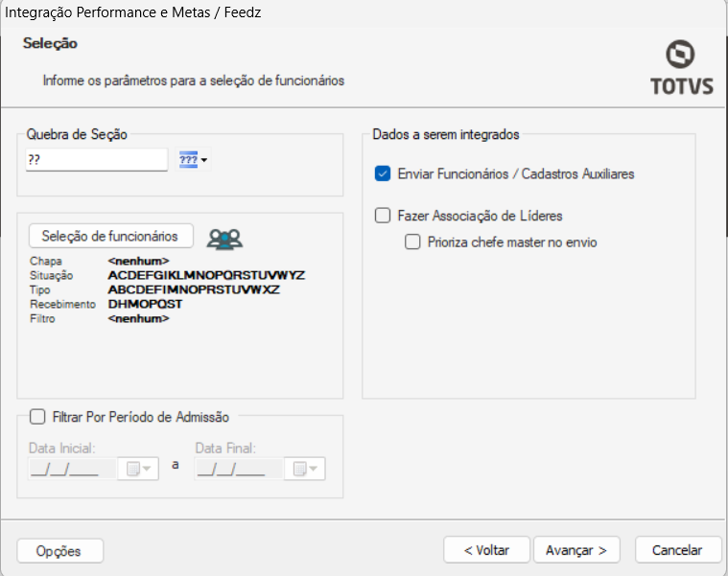This screenshot has height=576, width=728.
Task: Enable Fazer Associação de Líderes
Action: point(383,216)
